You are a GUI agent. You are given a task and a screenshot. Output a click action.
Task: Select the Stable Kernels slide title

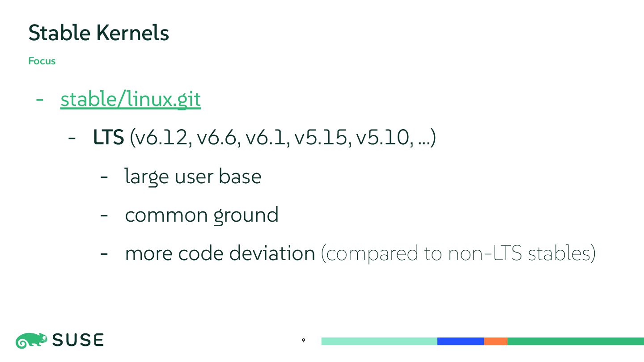click(x=99, y=33)
